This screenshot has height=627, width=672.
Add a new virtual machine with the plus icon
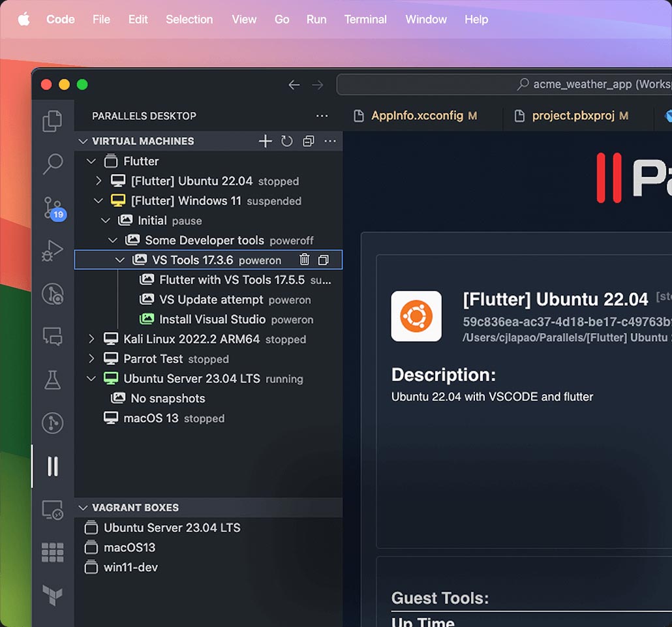click(x=265, y=141)
